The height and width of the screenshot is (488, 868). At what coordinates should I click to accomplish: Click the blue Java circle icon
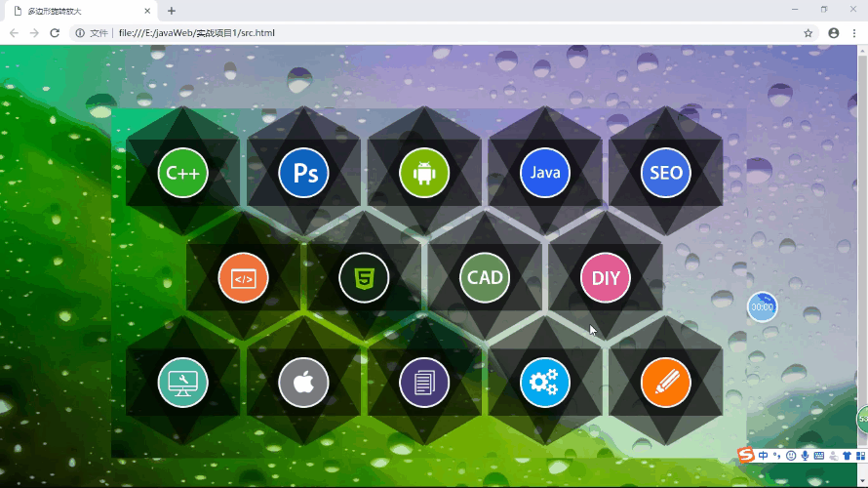tap(544, 173)
